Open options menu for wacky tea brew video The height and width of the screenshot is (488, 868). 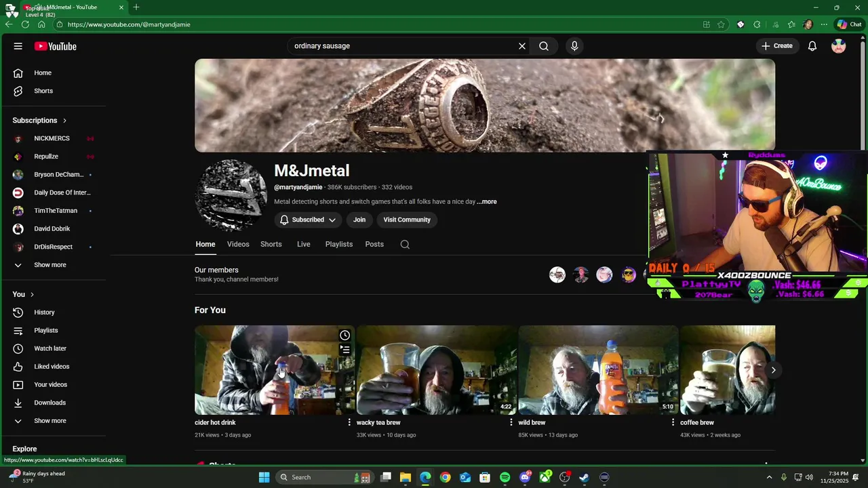click(x=511, y=422)
